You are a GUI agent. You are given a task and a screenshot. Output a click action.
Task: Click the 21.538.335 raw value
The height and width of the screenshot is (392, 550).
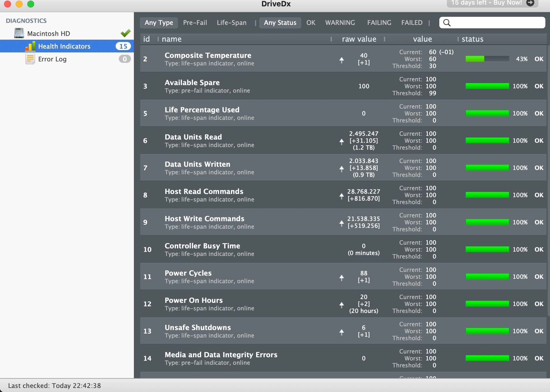[x=364, y=219]
